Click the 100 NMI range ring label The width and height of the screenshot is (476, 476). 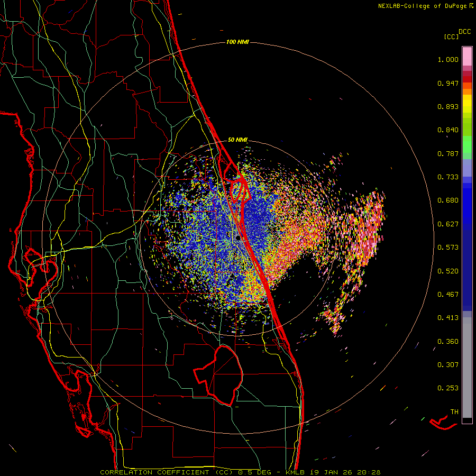tap(237, 42)
